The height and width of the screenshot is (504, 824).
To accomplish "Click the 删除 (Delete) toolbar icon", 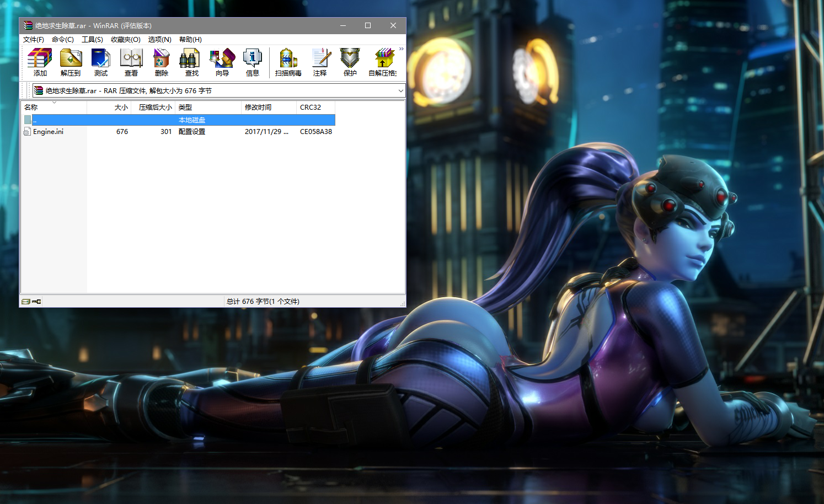I will (162, 62).
